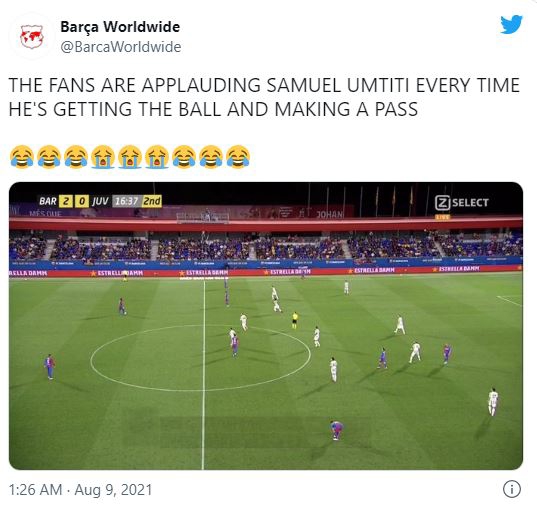Click the Barça Worldwide profile avatar
The image size is (537, 507).
(32, 37)
